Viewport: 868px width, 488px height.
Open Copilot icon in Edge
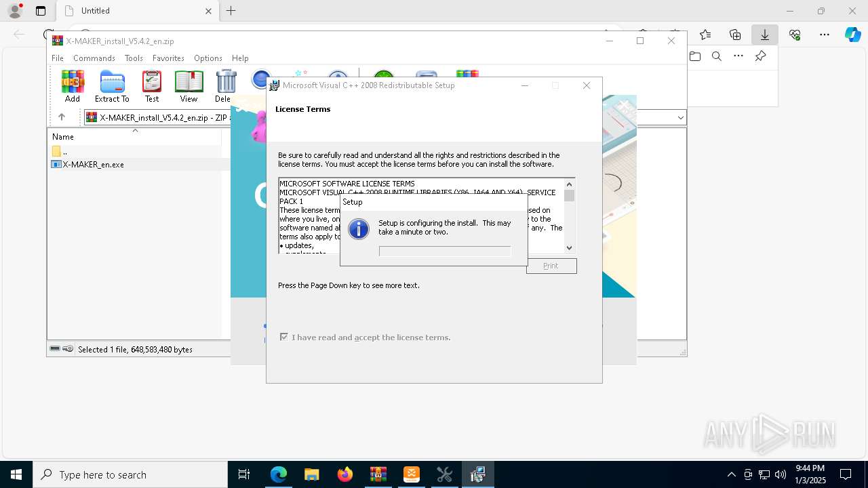click(852, 34)
